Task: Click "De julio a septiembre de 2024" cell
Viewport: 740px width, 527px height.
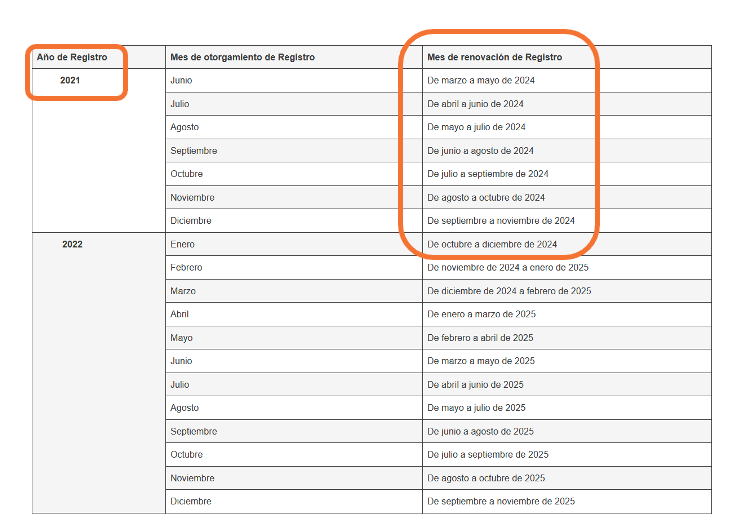Action: pos(488,174)
